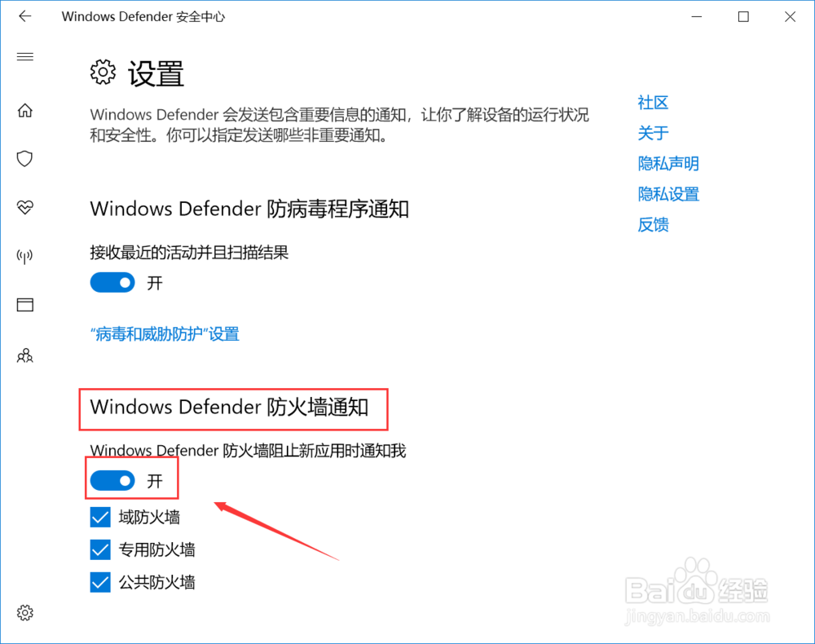Toggle off antivirus recent activity notifications

tap(112, 283)
